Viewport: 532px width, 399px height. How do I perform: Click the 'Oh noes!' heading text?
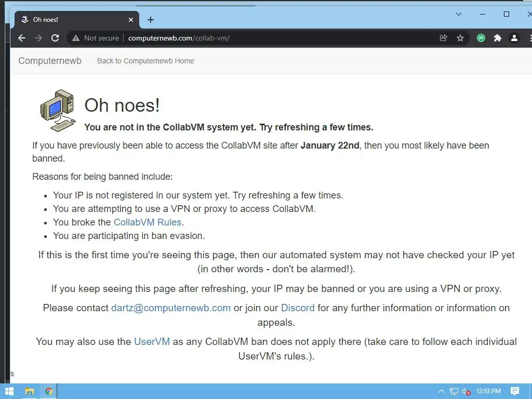(122, 105)
